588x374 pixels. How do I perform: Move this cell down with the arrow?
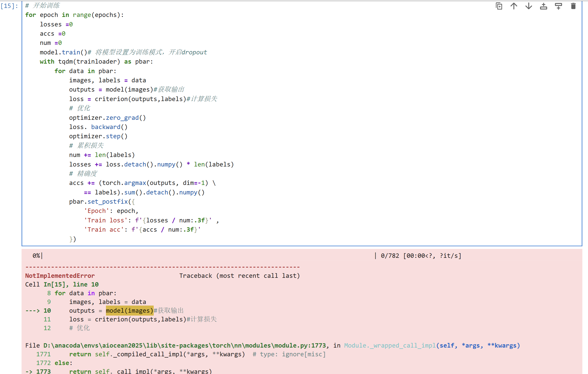[x=529, y=6]
